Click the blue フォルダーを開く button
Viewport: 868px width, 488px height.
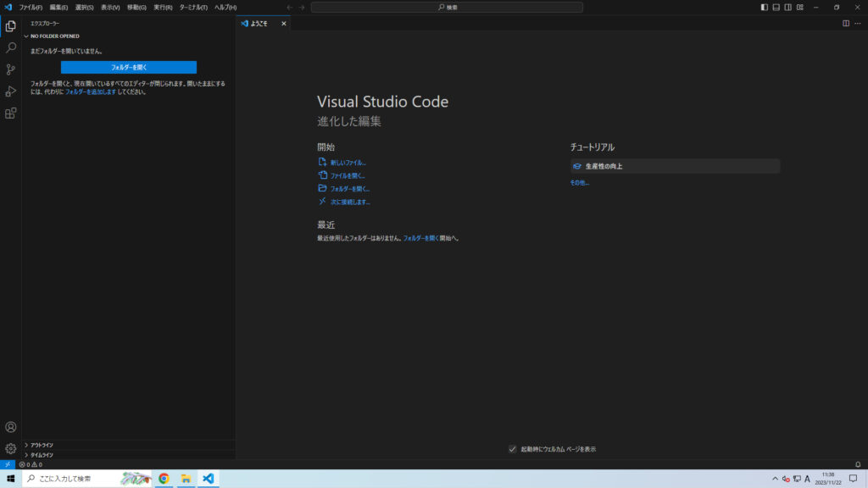(x=129, y=67)
